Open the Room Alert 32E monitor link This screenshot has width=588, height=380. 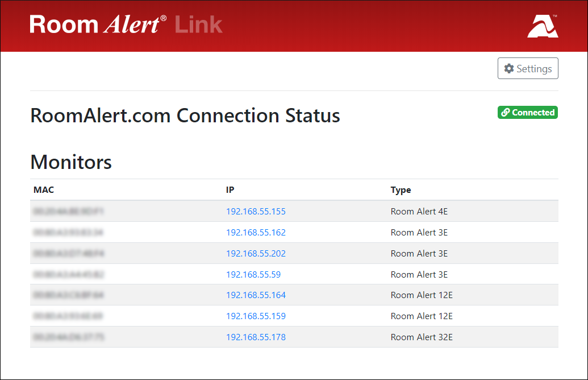click(256, 337)
